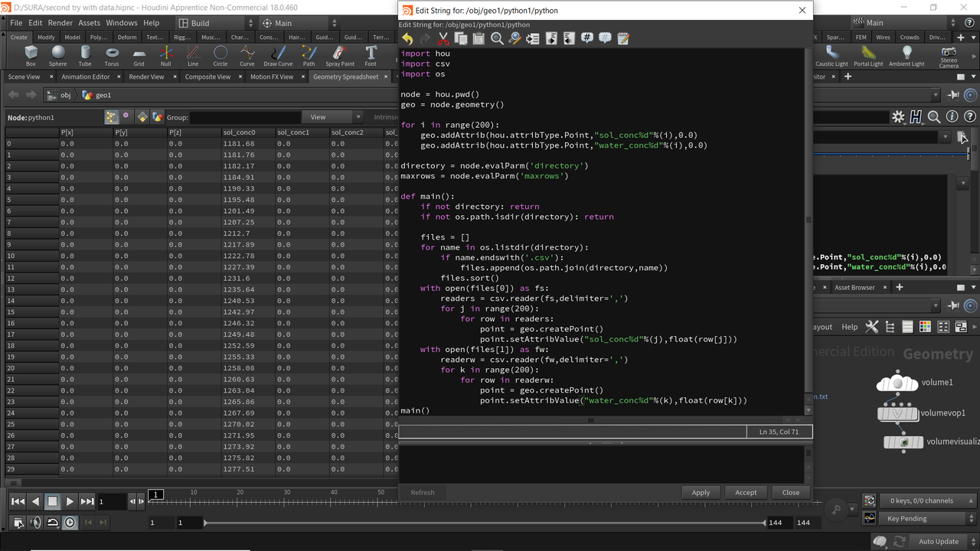Screen dimensions: 980x551
Task: Click the Close button in Edit String
Action: (x=791, y=492)
